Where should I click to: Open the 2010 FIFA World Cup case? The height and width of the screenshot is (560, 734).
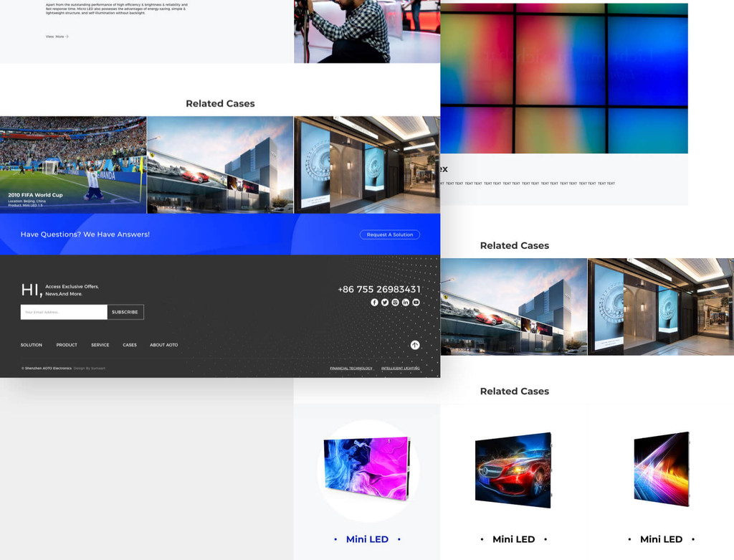[73, 165]
